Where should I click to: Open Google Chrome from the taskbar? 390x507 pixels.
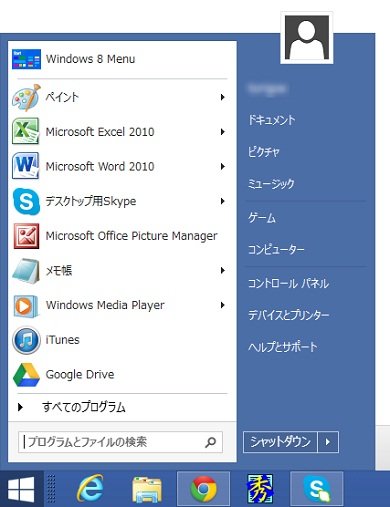tap(203, 489)
